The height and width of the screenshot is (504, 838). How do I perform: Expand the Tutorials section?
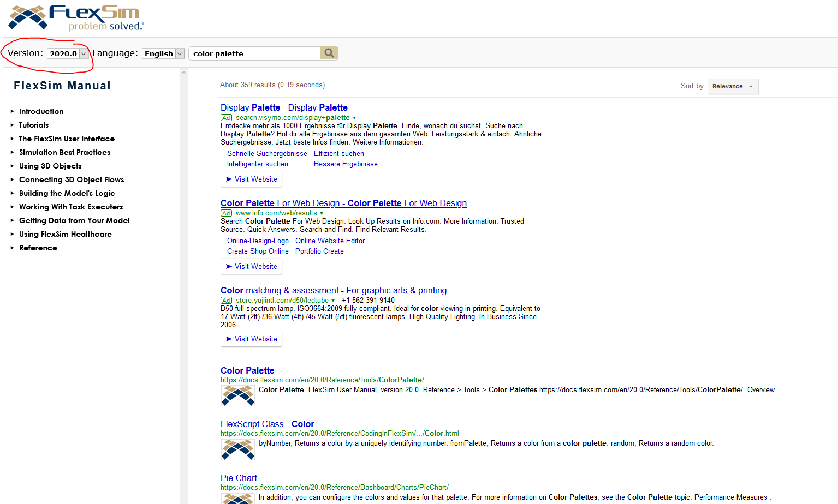coord(12,125)
